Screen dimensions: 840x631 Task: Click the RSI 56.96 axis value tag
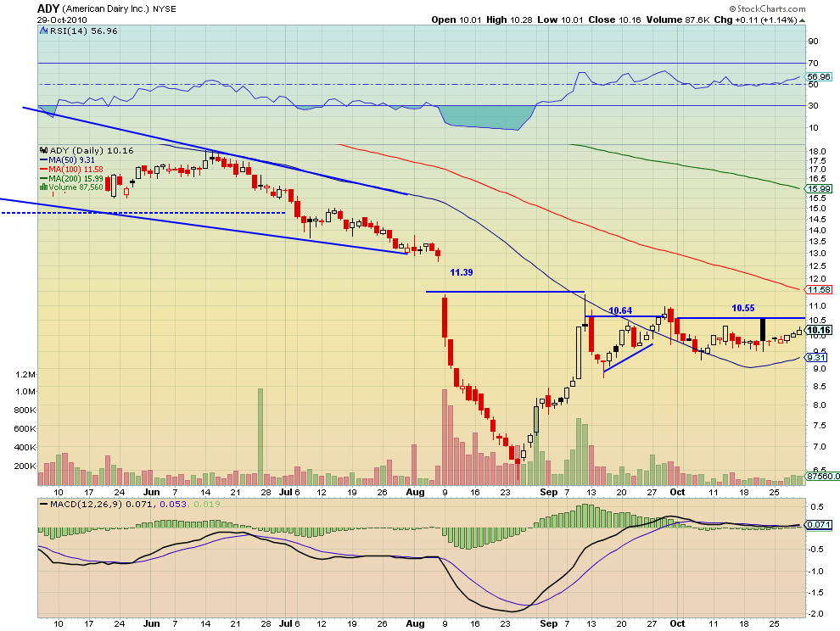[819, 77]
